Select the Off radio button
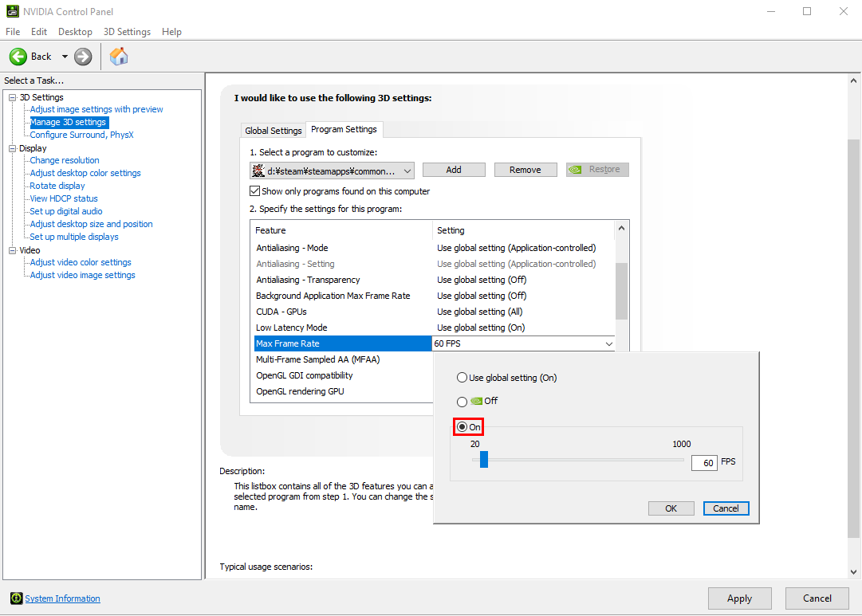 click(462, 402)
